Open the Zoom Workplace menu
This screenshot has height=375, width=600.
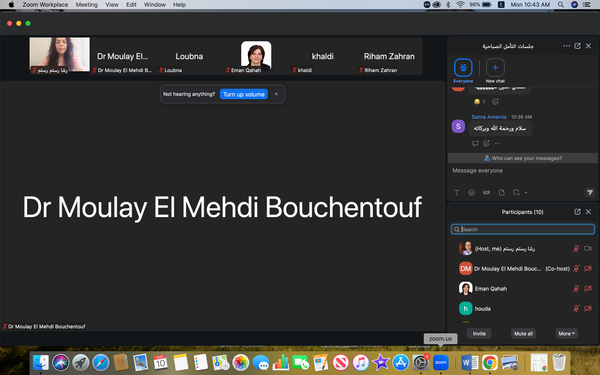[45, 5]
